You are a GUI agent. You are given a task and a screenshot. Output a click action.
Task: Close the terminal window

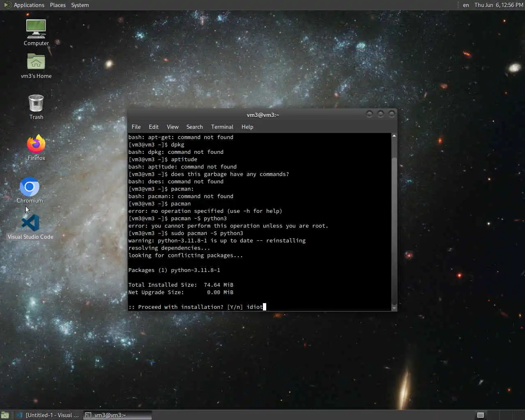pyautogui.click(x=392, y=114)
